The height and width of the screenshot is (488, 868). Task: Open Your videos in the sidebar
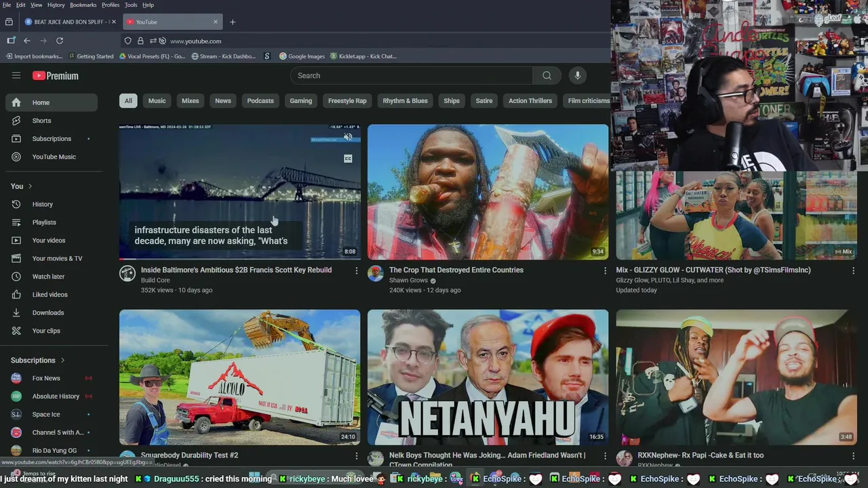(52, 241)
